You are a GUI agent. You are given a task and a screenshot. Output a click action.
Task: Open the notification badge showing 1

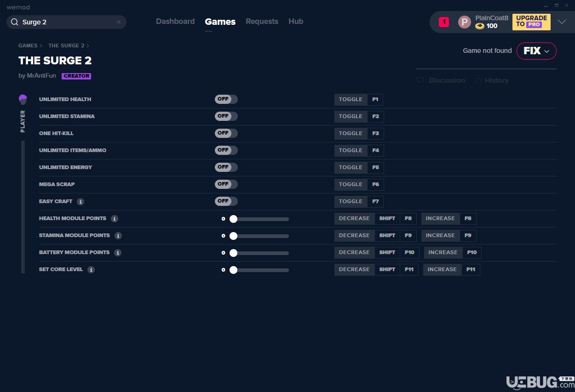(x=444, y=22)
